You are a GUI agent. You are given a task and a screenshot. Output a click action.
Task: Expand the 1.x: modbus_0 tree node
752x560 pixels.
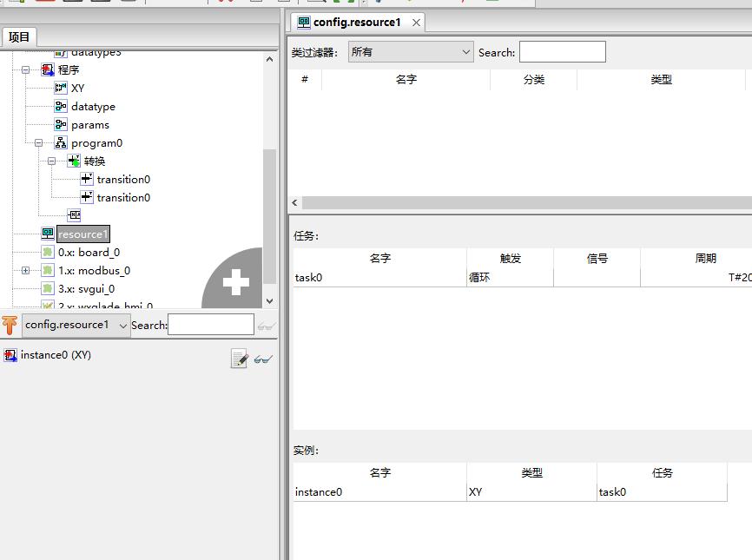coord(25,270)
